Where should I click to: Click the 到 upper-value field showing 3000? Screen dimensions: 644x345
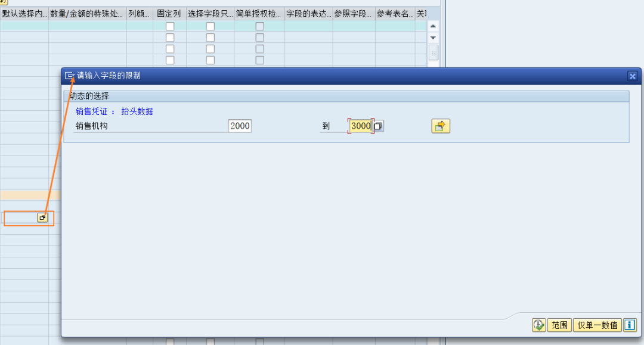tap(361, 126)
